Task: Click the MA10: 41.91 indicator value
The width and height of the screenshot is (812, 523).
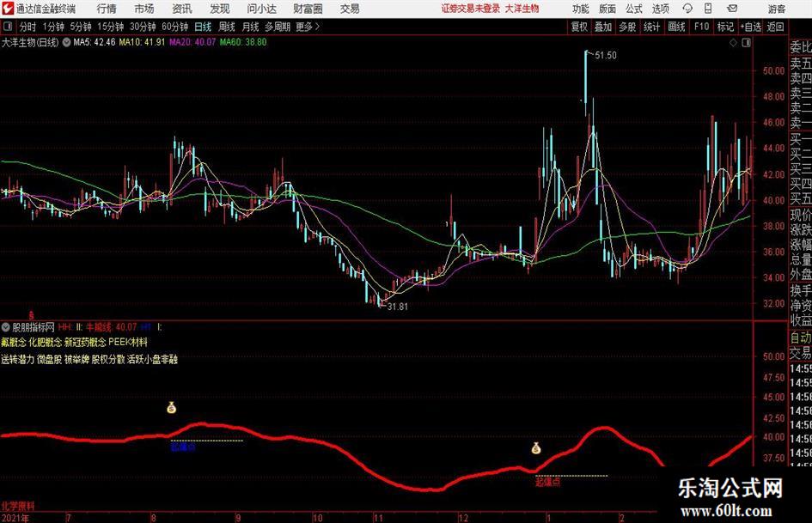Action: coord(142,42)
